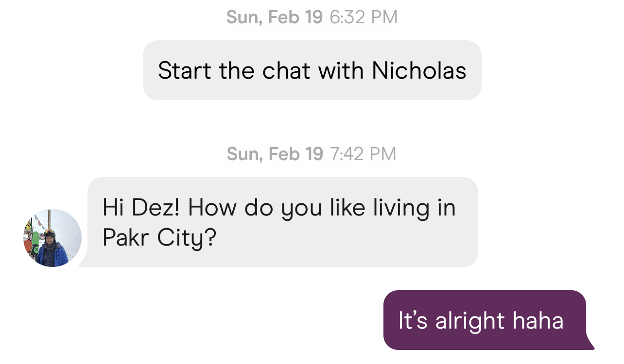Click the tail of the purple sent bubble
Image resolution: width=624 pixels, height=364 pixels.
[590, 344]
